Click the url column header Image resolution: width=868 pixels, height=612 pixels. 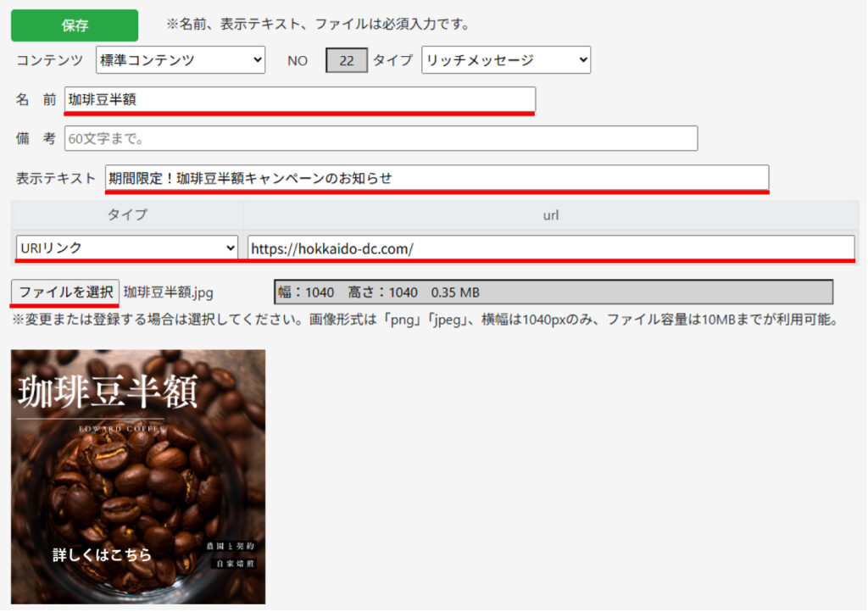click(551, 215)
